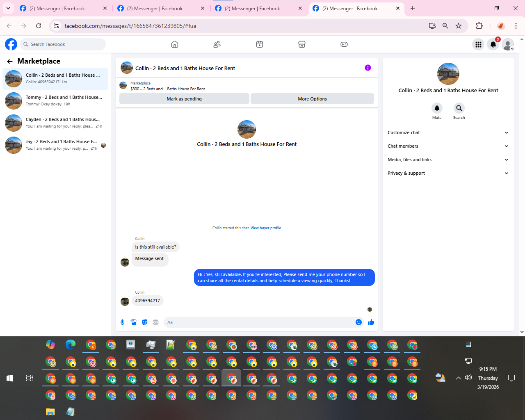This screenshot has width=525, height=420.
Task: Attach a file with the photo icon
Action: (133, 322)
